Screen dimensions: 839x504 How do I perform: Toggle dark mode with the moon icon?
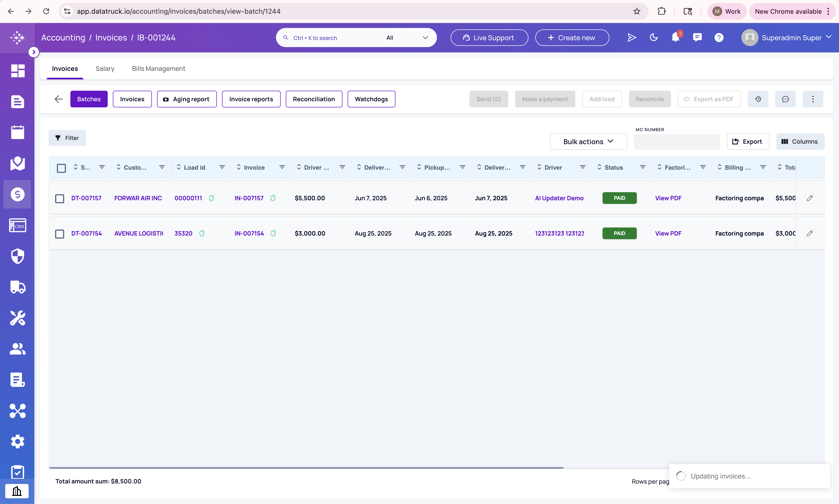tap(654, 37)
